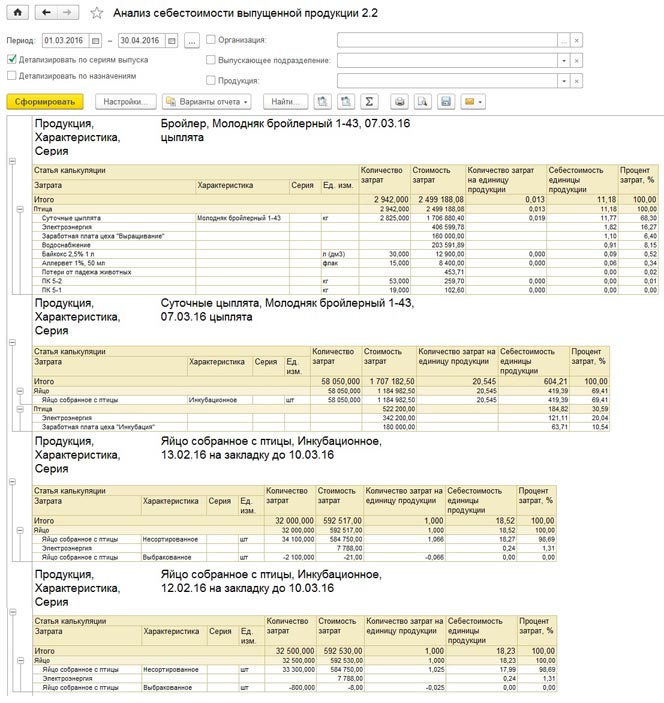Open print preview icon
The image size is (664, 703).
coord(422,102)
